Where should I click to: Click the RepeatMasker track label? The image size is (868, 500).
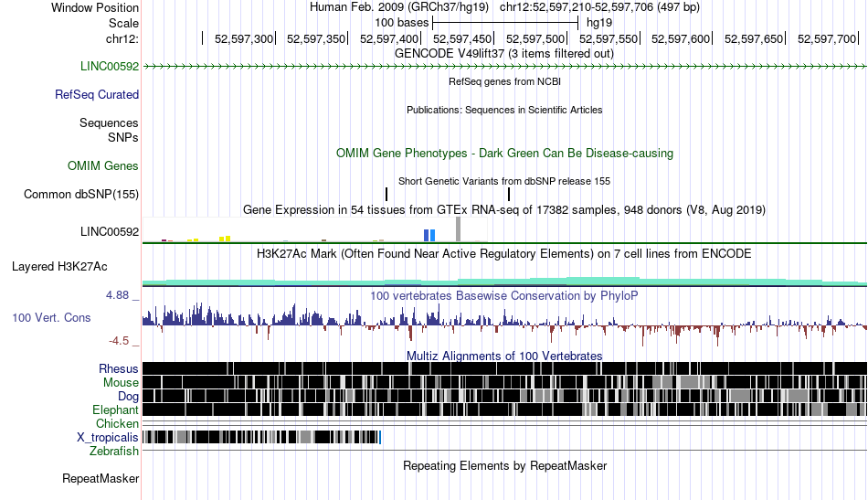[x=101, y=478]
